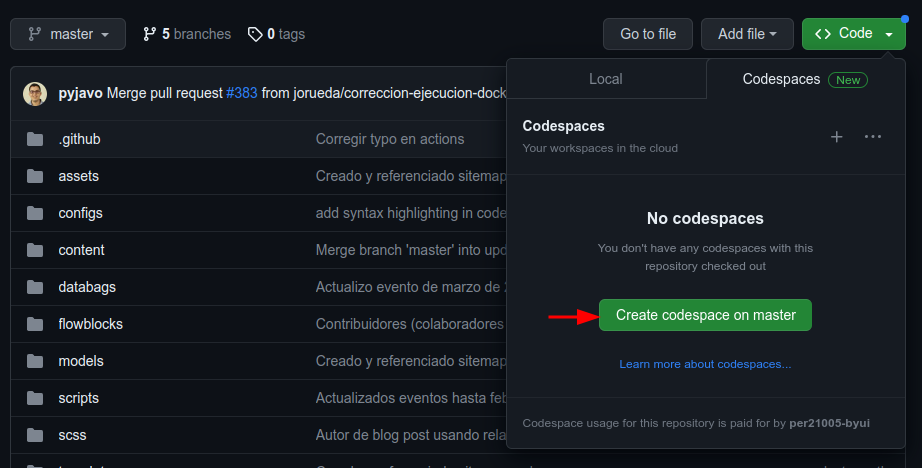Click the New badge on Codespaces tab
922x468 pixels.
[848, 80]
